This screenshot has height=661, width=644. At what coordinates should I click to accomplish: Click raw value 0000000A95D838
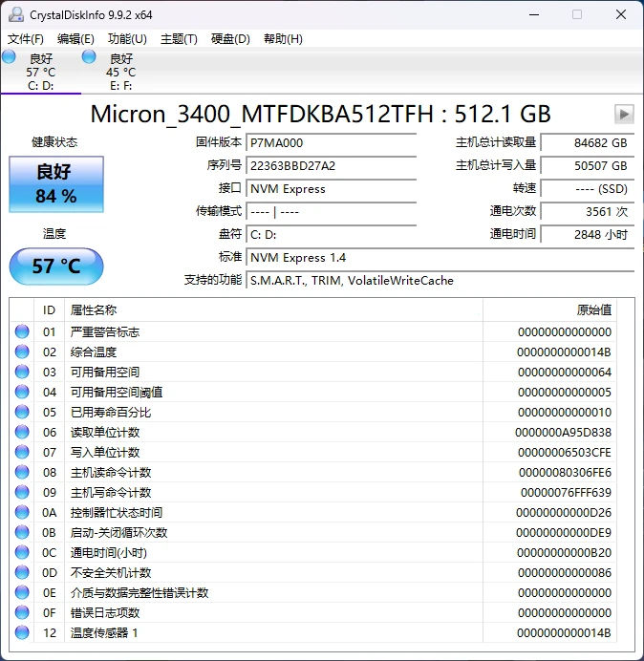click(563, 433)
